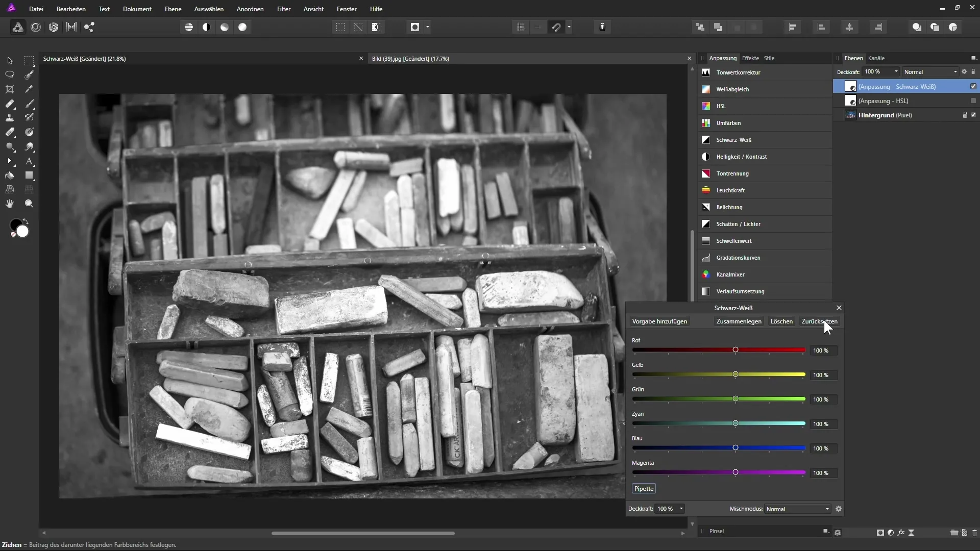Click the Gelb 100 % value field
The height and width of the screenshot is (551, 980).
point(823,375)
